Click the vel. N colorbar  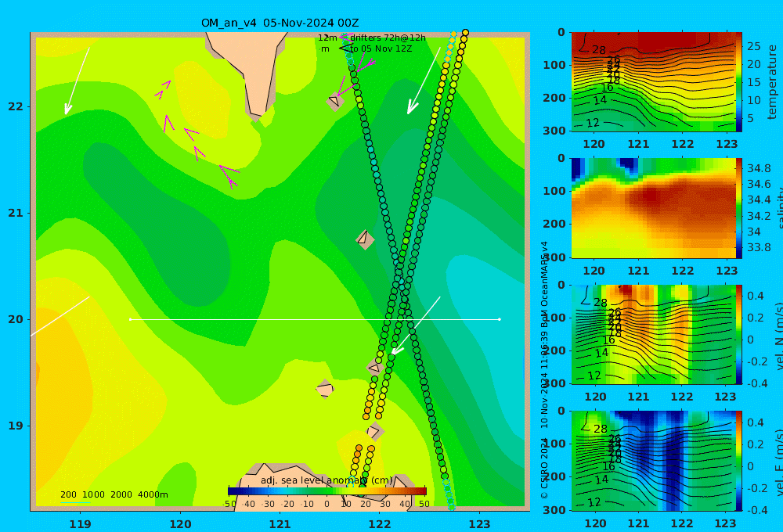click(739, 334)
